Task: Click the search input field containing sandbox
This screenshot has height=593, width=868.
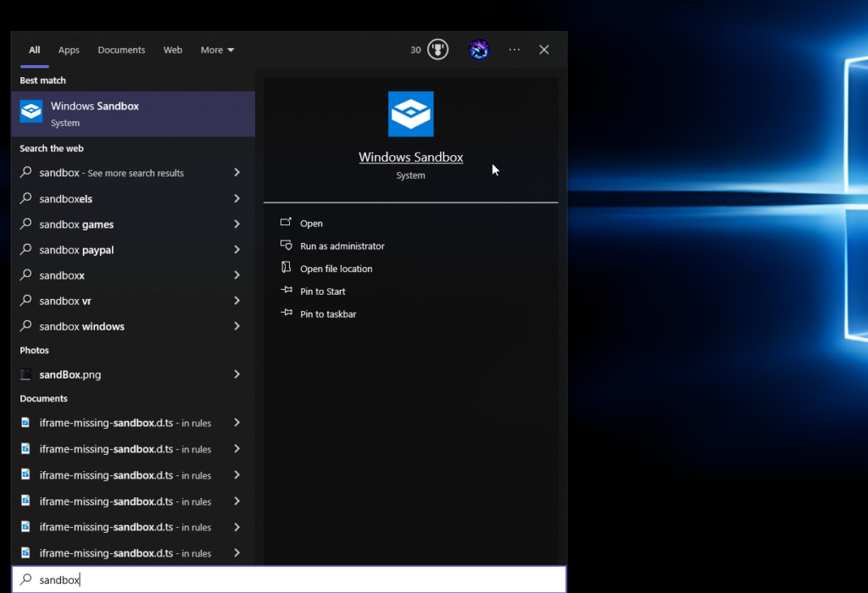Action: (289, 579)
